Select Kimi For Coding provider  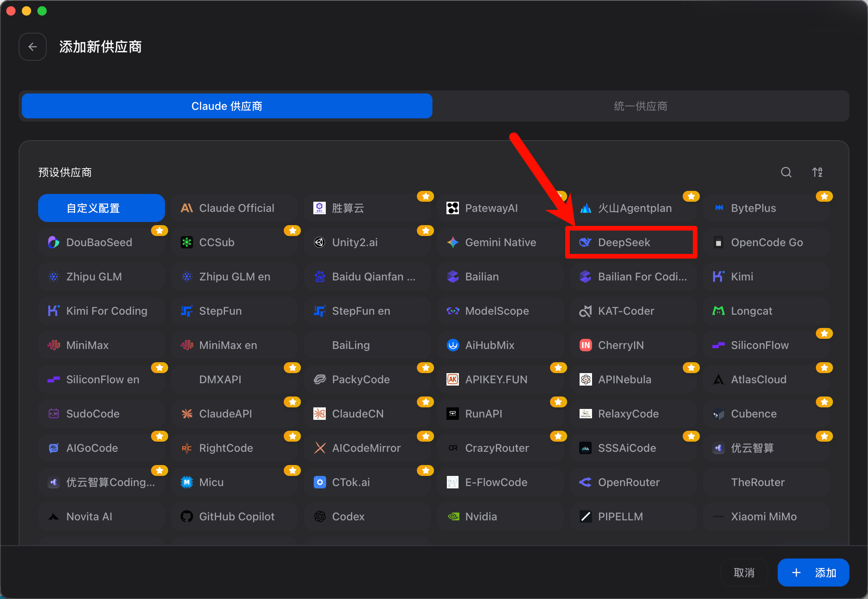point(101,311)
